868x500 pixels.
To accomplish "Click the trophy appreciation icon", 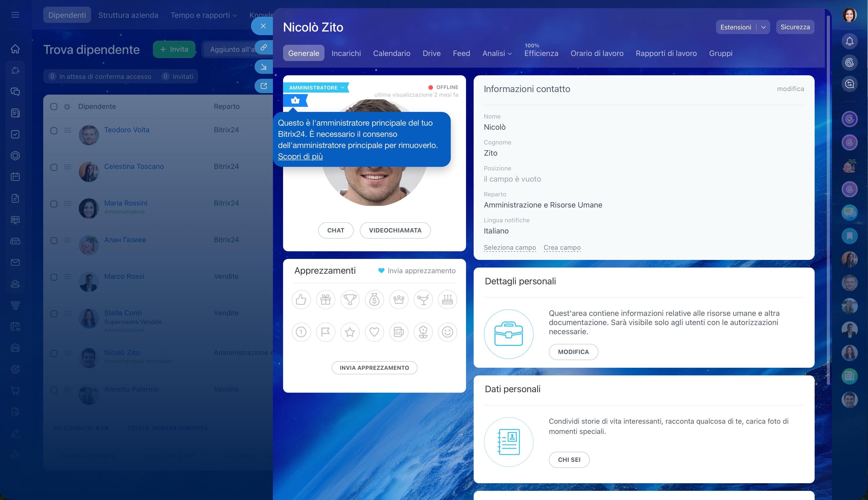I will click(x=350, y=299).
